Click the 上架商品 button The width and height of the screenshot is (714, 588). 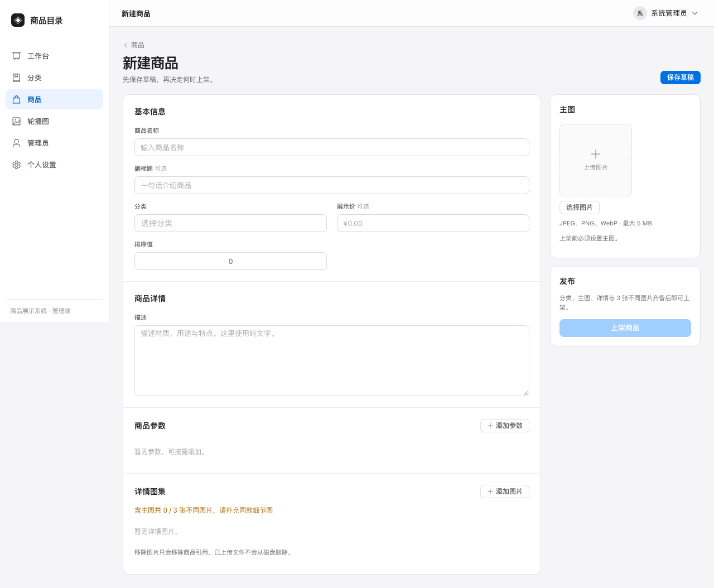tap(625, 328)
